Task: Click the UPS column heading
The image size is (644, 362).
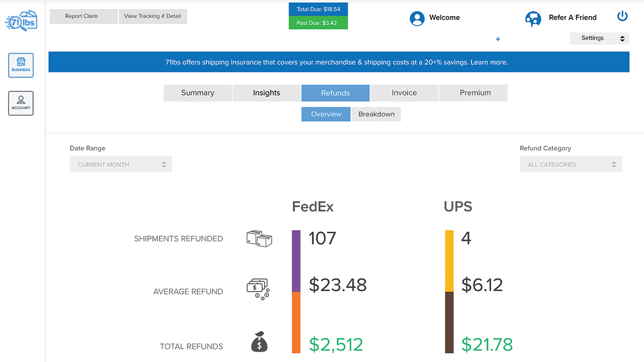Action: [x=458, y=207]
